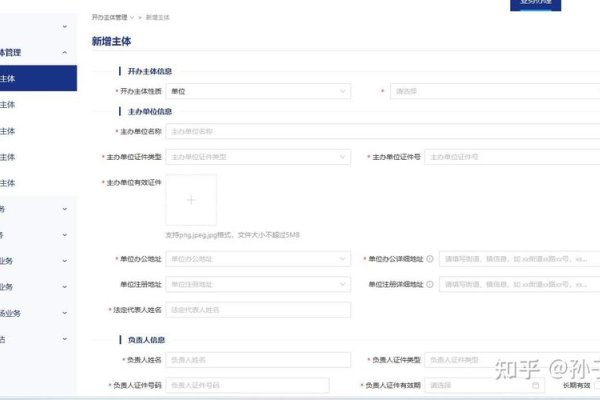Toggle the 长期有效 option
The height and width of the screenshot is (400, 600).
pyautogui.click(x=597, y=385)
